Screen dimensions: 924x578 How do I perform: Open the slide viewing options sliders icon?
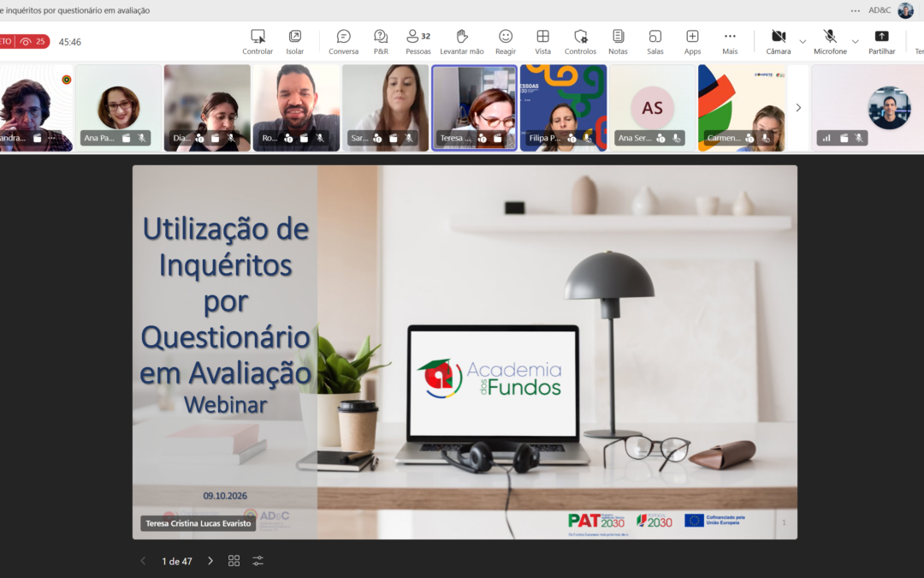[258, 561]
